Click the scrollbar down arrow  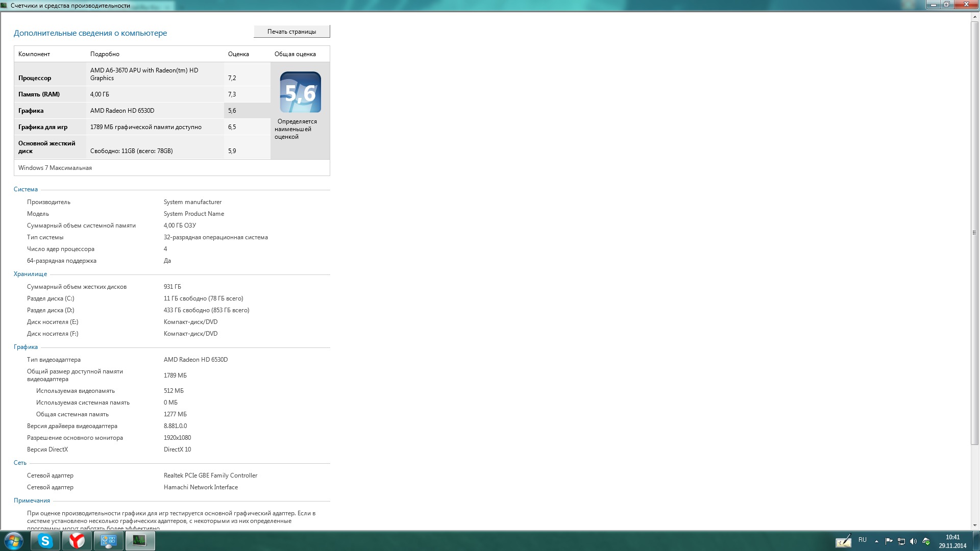(975, 525)
